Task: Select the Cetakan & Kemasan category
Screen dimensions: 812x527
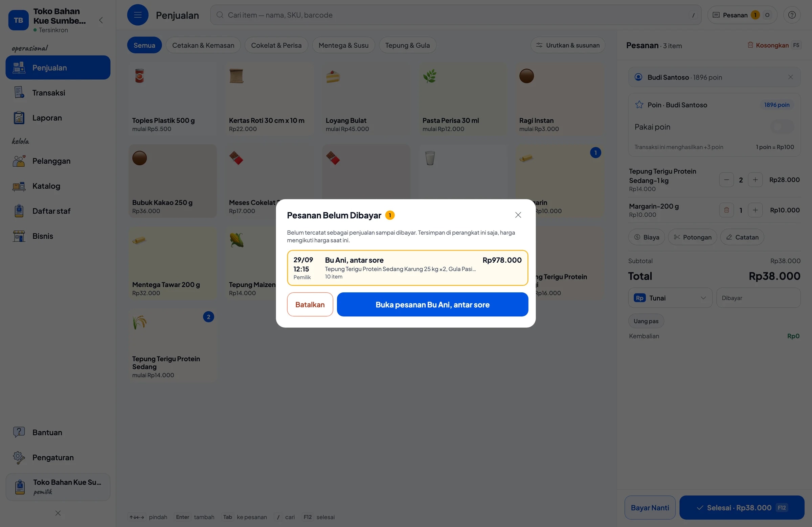Action: point(203,45)
